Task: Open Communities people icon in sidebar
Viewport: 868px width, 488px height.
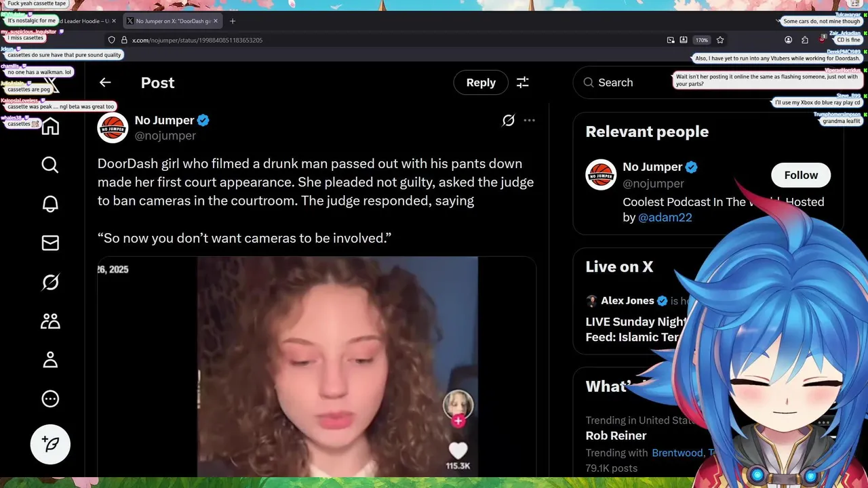Action: [x=50, y=321]
